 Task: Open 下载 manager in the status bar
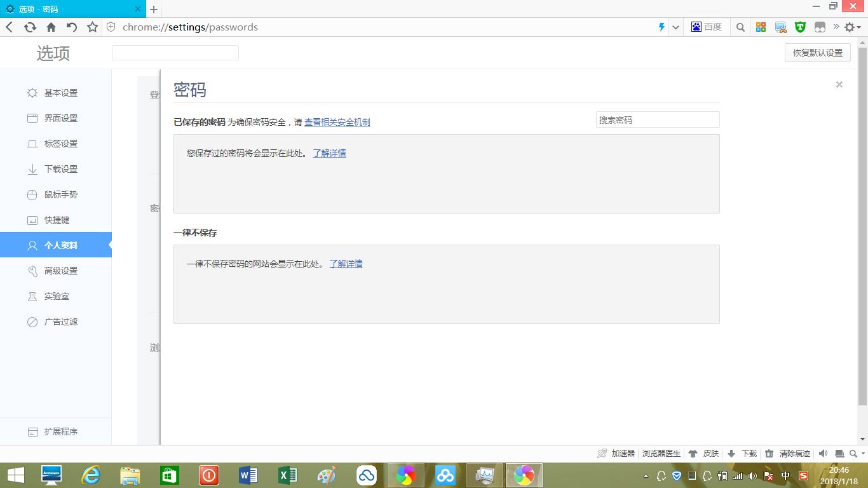pyautogui.click(x=742, y=454)
